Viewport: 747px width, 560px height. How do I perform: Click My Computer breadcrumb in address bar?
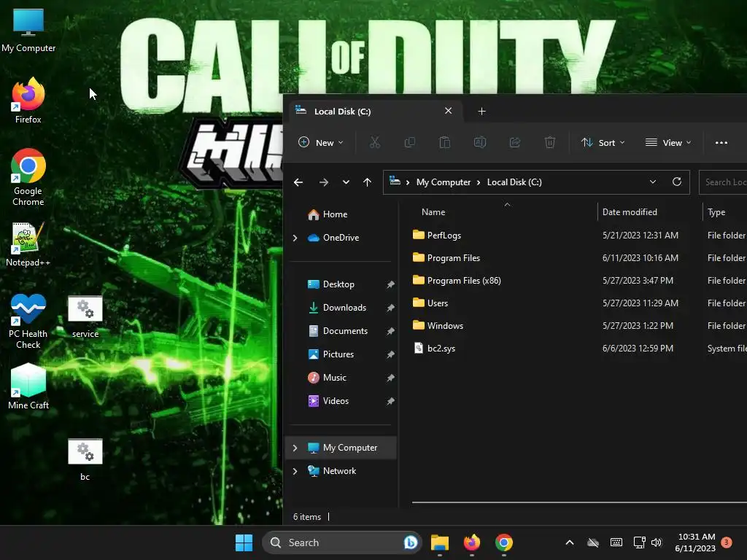pos(443,182)
